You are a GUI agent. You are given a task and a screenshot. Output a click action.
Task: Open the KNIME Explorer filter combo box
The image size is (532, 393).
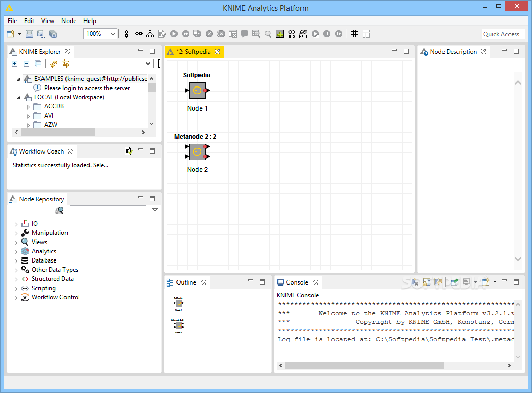pyautogui.click(x=114, y=63)
